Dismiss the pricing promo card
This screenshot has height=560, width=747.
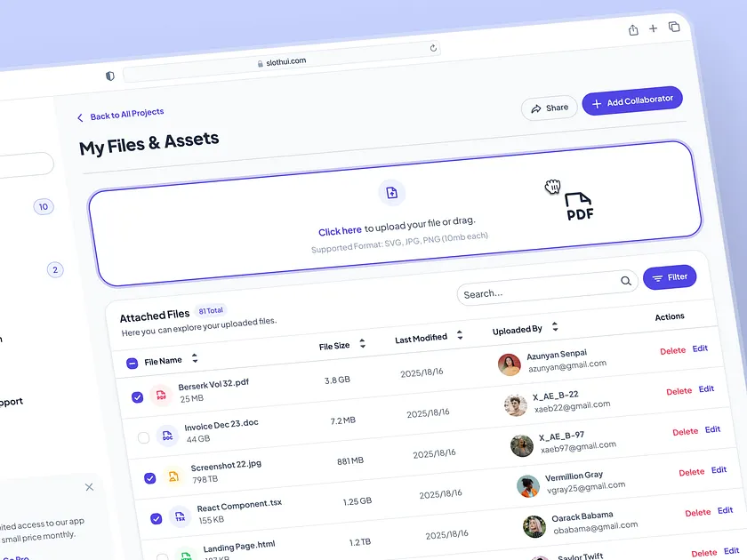pyautogui.click(x=89, y=487)
